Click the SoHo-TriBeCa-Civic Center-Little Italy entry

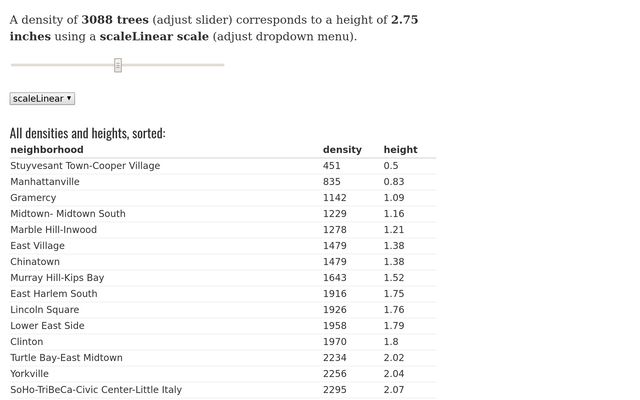click(x=96, y=390)
